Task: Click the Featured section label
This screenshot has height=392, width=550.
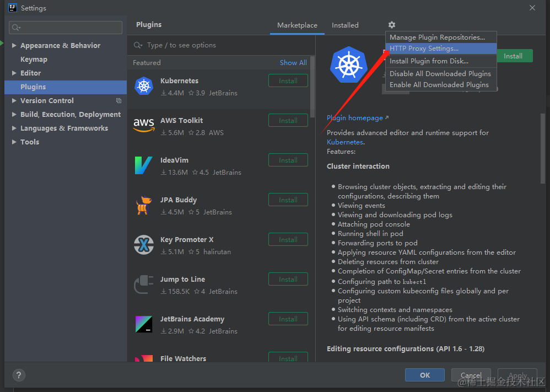Action: pos(147,62)
